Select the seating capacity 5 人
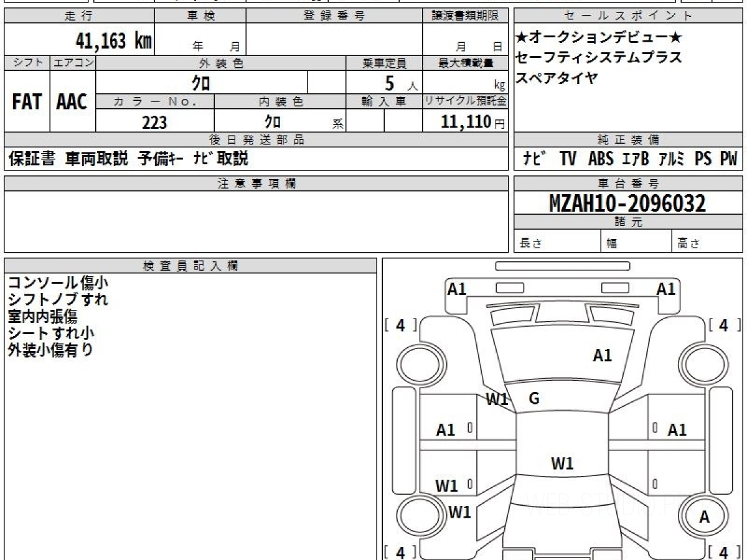The height and width of the screenshot is (560, 747). (x=402, y=83)
